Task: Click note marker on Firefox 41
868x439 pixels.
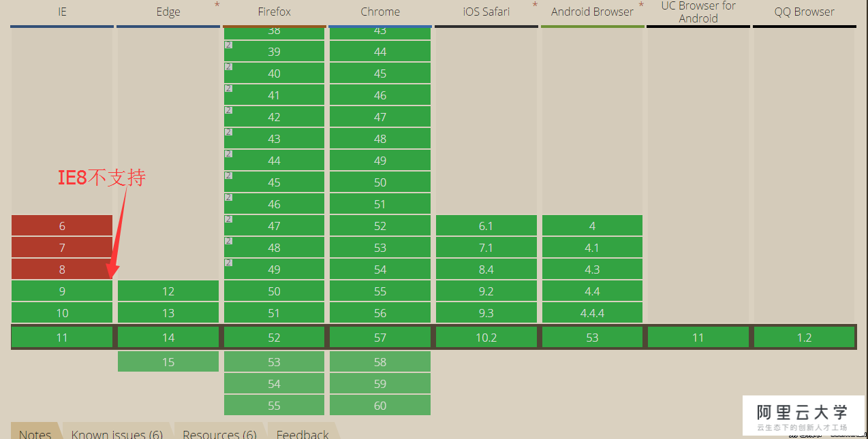Action: pos(228,88)
